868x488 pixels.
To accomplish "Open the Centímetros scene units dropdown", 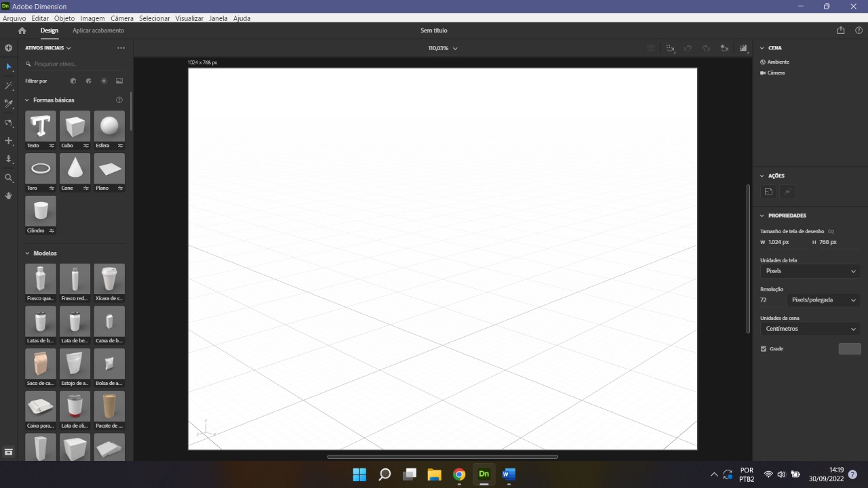I will point(810,329).
